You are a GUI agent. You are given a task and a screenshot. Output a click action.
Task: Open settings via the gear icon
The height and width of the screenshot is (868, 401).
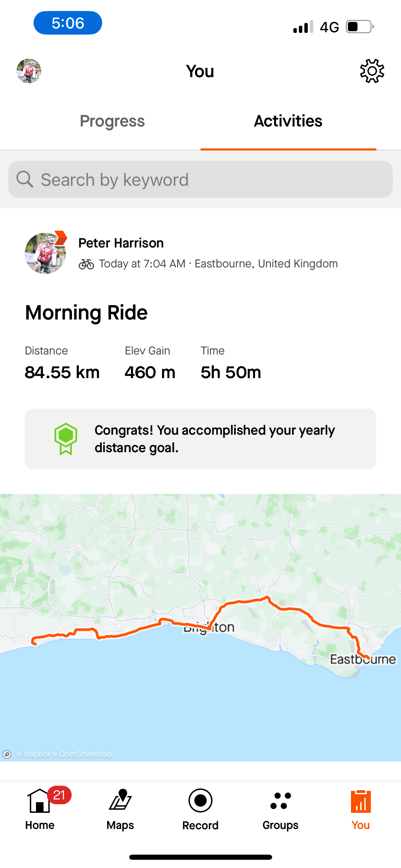coord(372,71)
